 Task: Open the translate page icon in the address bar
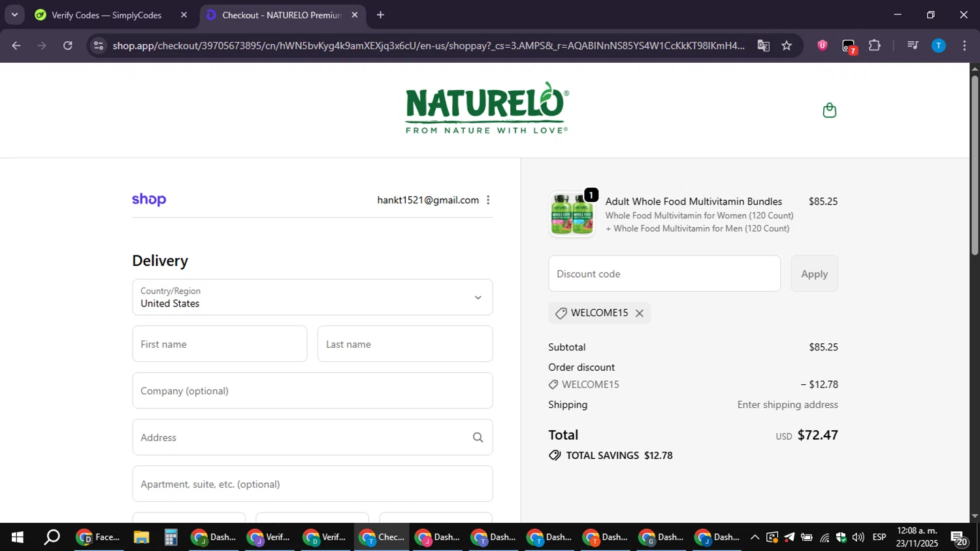pos(763,46)
